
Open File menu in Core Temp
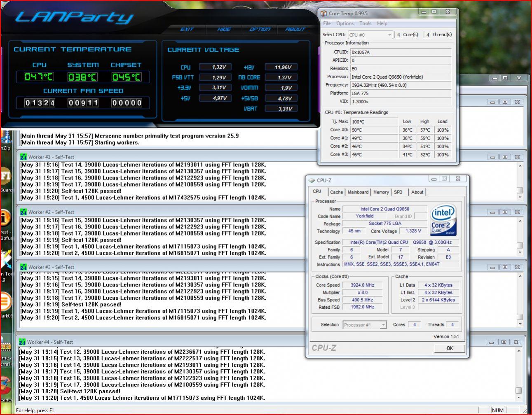pos(327,23)
